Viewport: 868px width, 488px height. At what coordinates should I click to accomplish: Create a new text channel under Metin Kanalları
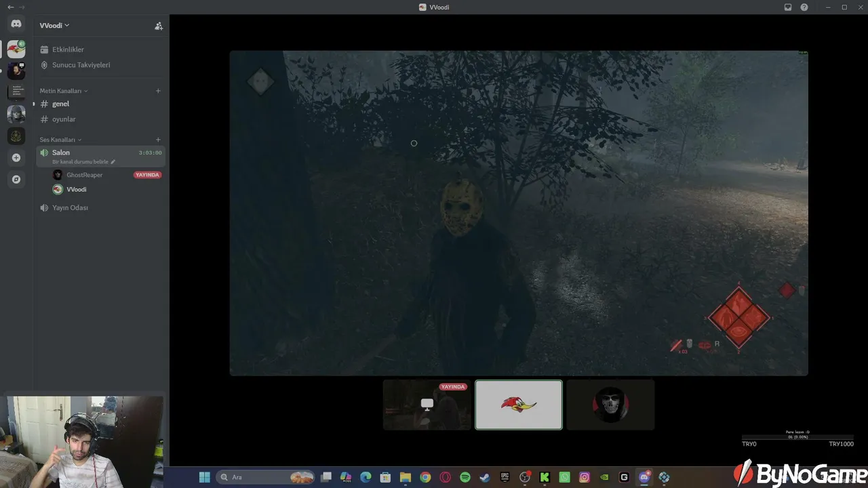(x=158, y=91)
